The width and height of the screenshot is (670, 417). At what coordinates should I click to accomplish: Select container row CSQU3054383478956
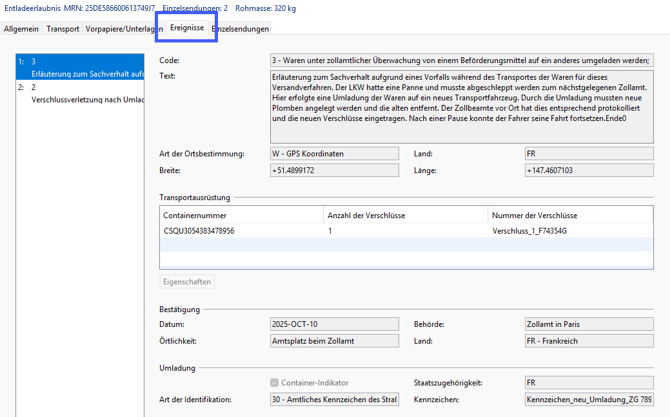240,231
